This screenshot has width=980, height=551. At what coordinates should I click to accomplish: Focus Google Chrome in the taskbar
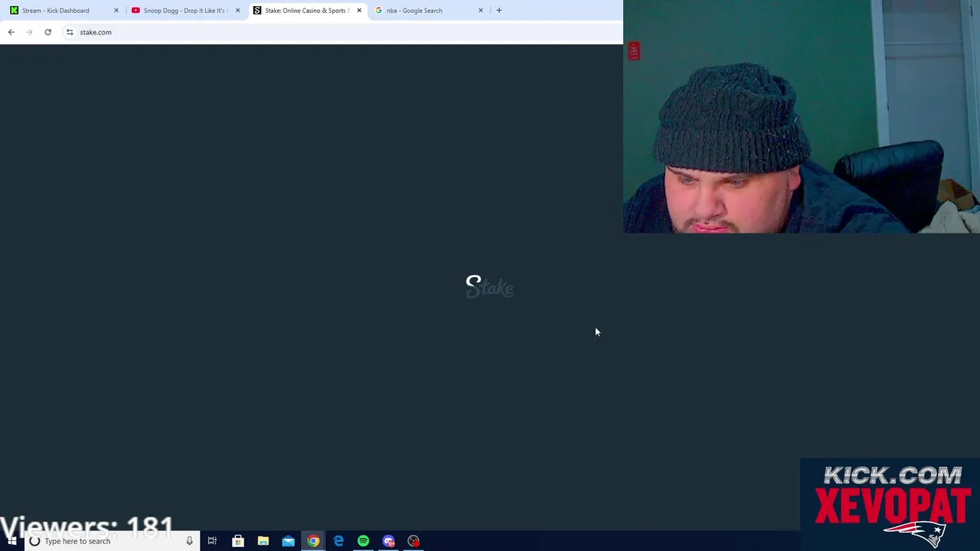[x=313, y=541]
